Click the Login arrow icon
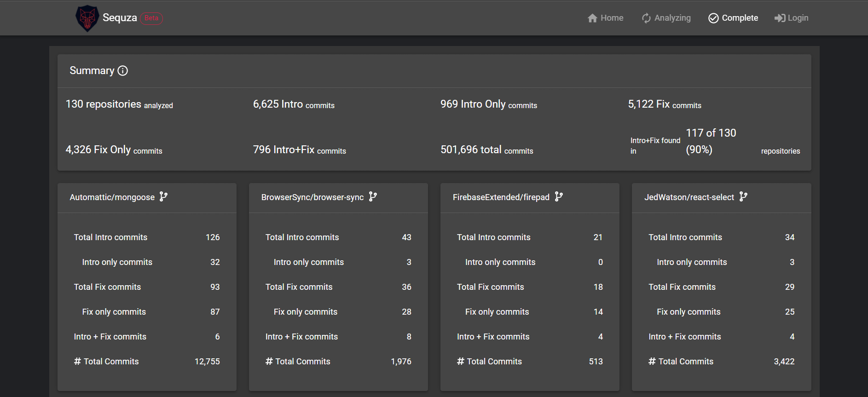 780,18
